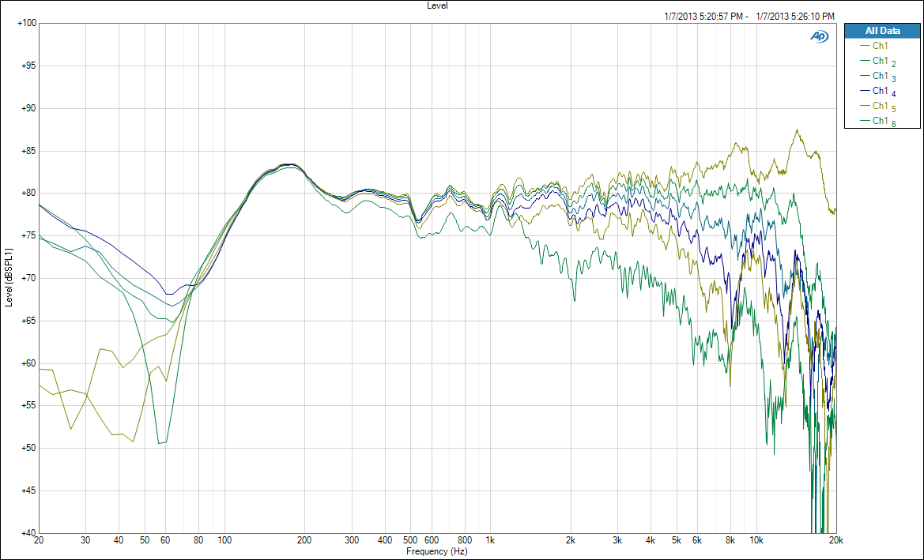Click the '+70' level tick label
Image resolution: width=924 pixels, height=560 pixels.
(x=29, y=279)
